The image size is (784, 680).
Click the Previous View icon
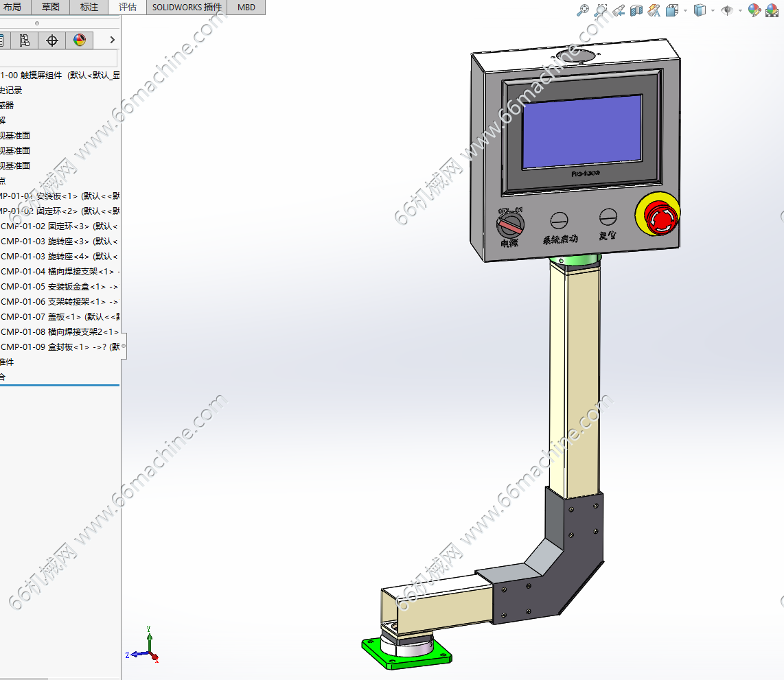(619, 10)
